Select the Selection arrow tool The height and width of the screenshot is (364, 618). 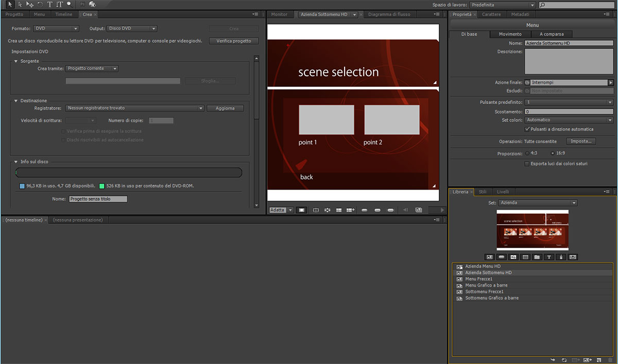coord(11,4)
